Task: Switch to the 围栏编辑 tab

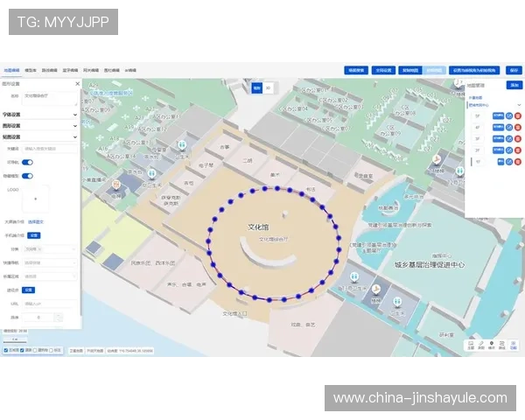Action: click(x=111, y=70)
